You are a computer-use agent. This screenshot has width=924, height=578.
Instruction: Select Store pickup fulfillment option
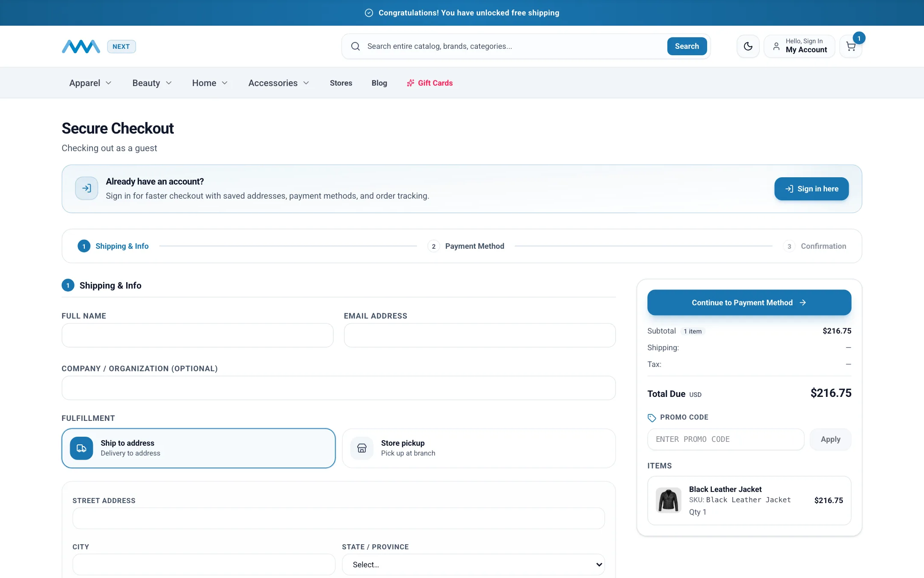click(479, 448)
